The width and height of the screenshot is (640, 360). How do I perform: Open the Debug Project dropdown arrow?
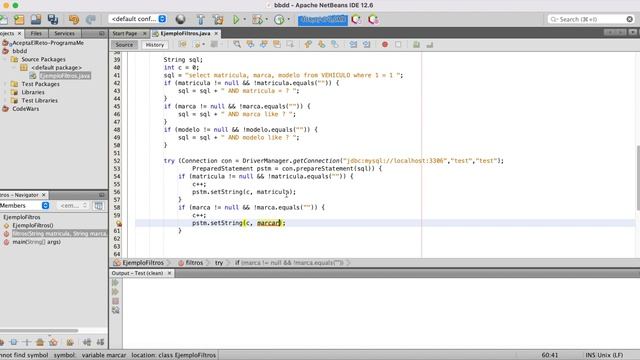coord(267,19)
